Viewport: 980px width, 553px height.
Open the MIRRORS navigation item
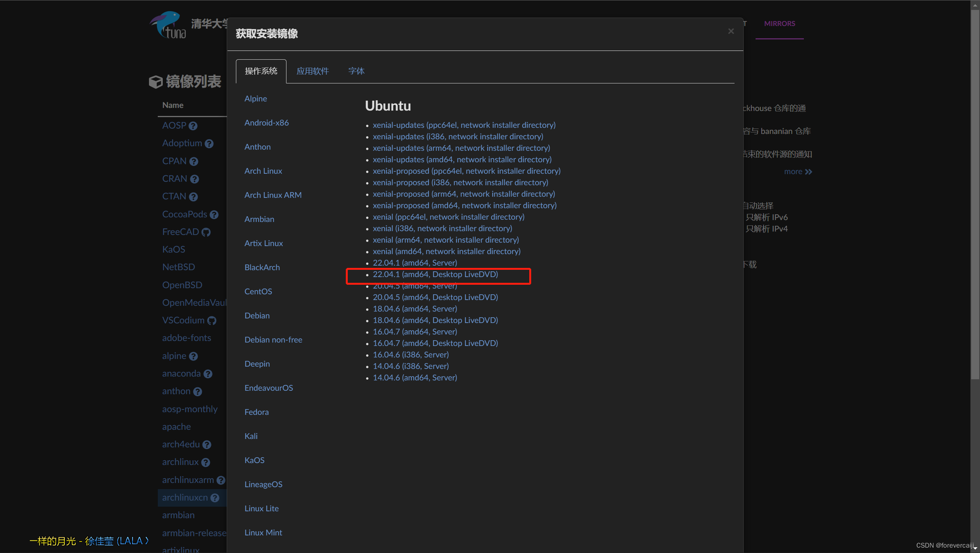coord(779,24)
